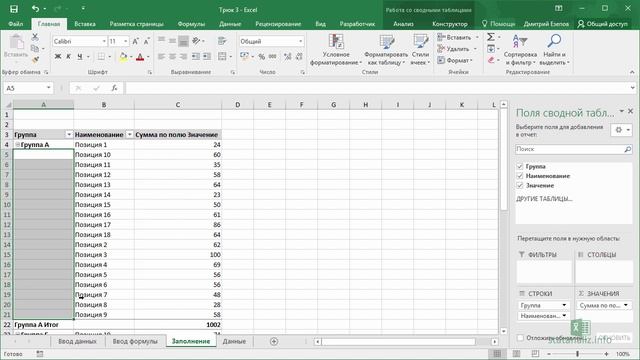Screen dimensions: 640x360
Task: Select column C header
Action: click(x=178, y=105)
